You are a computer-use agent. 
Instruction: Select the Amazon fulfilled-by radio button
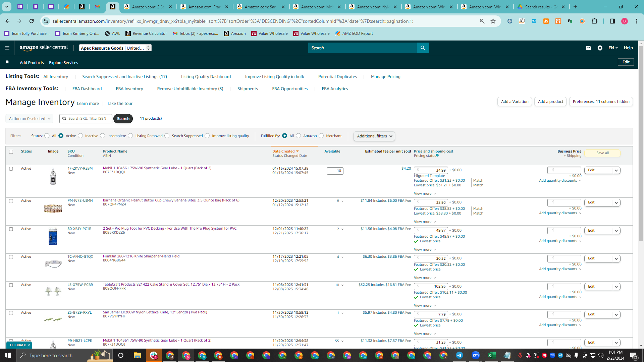click(298, 136)
